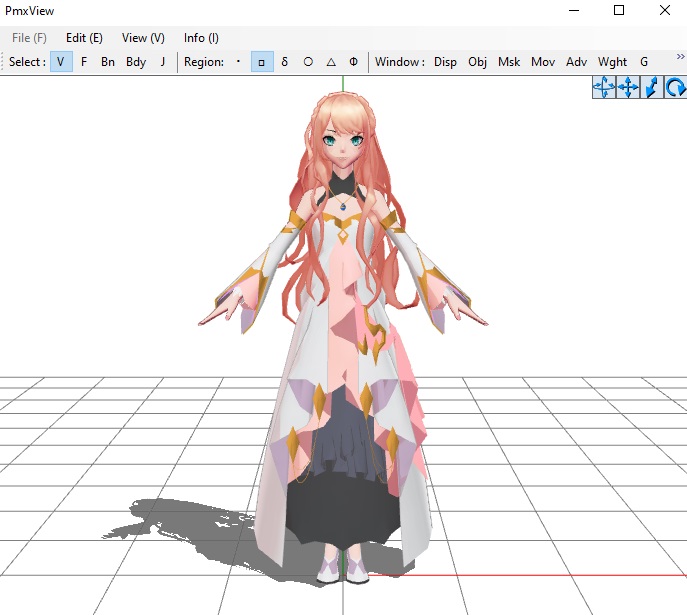Image resolution: width=687 pixels, height=615 pixels.
Task: Expand the toolbar overflow chevron
Action: (680, 57)
